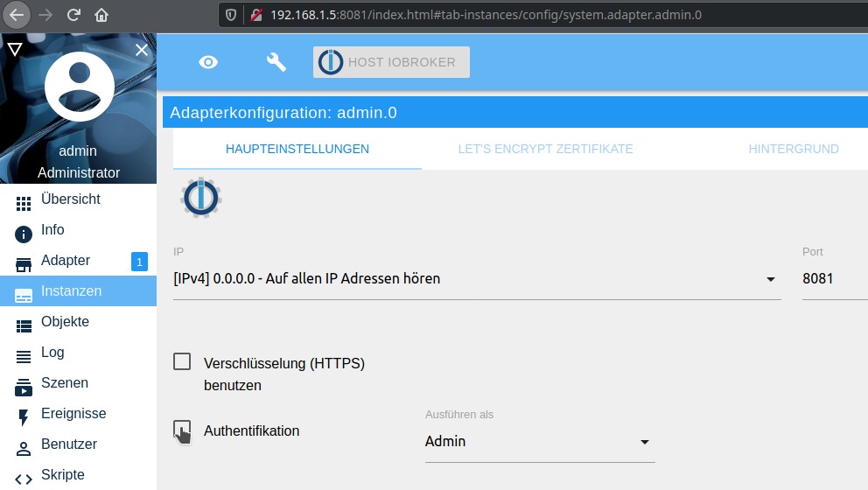Open Objekte in the sidebar
Viewport: 868px width, 490px height.
[65, 322]
